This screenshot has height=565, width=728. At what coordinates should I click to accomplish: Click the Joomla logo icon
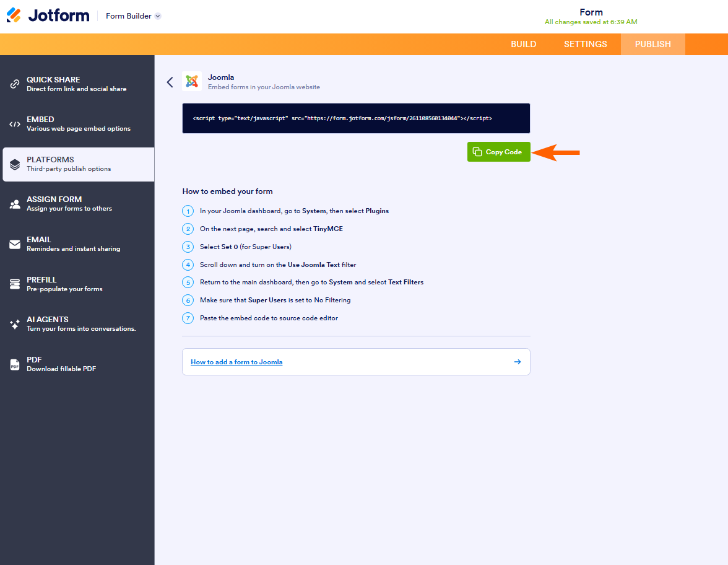(192, 82)
